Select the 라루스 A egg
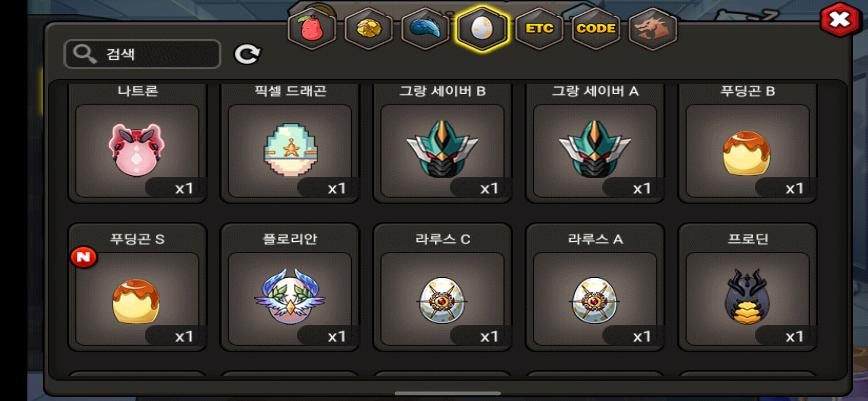Image resolution: width=868 pixels, height=401 pixels. [595, 287]
